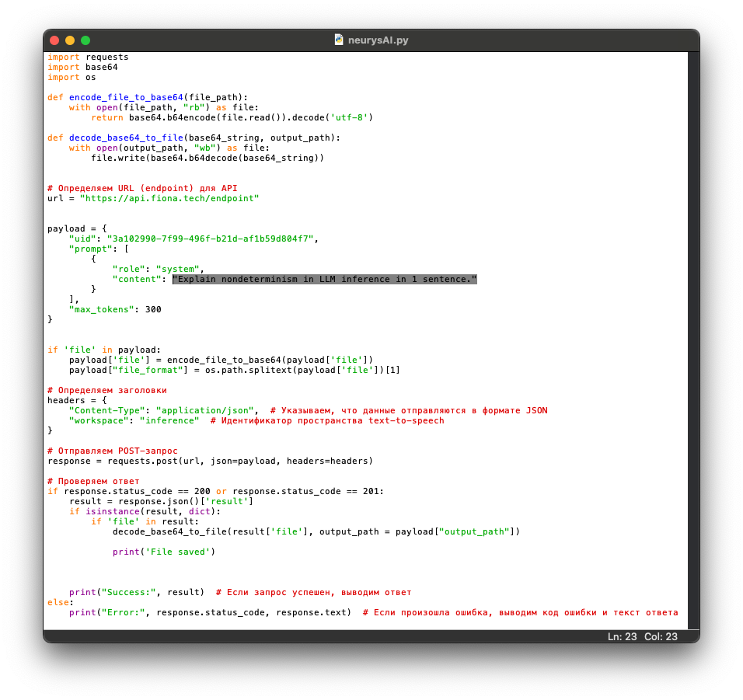Image resolution: width=743 pixels, height=700 pixels.
Task: Click the neurysAI.py window title text
Action: tap(378, 40)
